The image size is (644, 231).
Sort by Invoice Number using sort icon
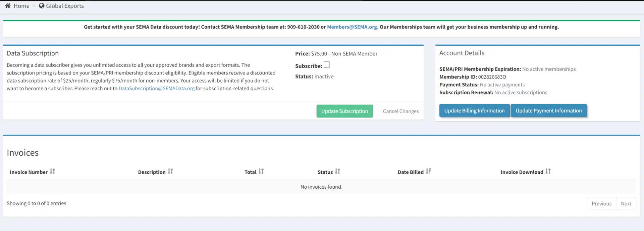[52, 172]
